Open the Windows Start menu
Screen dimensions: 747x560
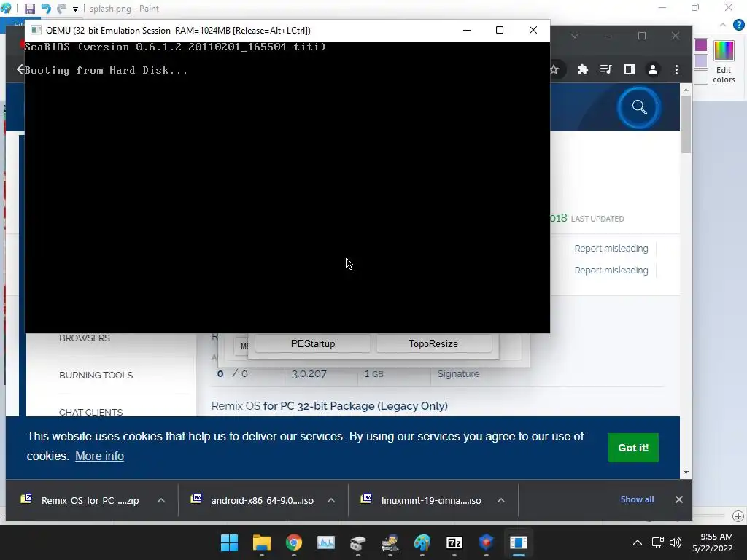point(229,542)
